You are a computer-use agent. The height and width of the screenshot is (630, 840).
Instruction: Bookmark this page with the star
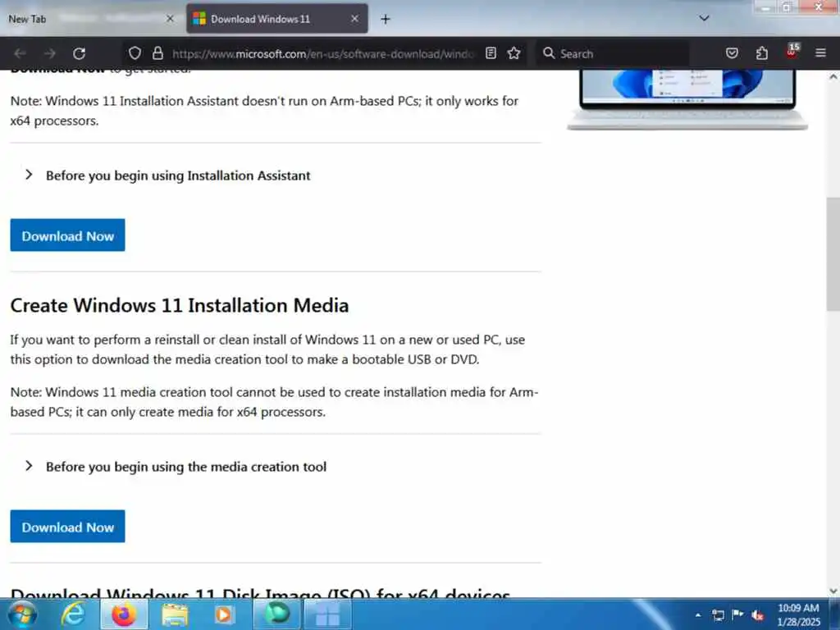click(x=514, y=53)
